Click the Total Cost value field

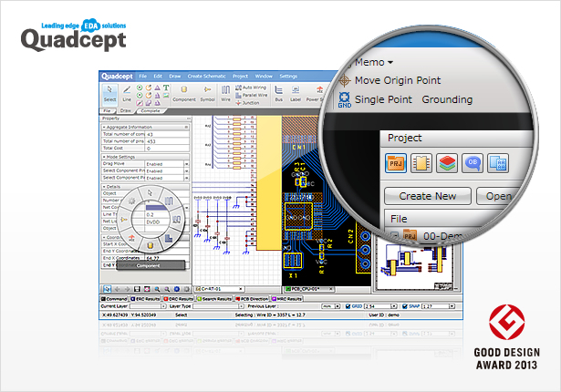pyautogui.click(x=167, y=148)
